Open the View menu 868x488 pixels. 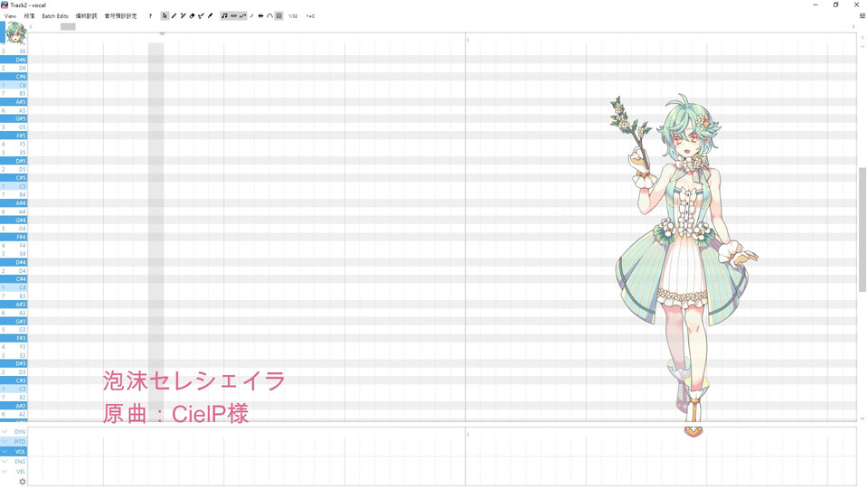pyautogui.click(x=11, y=16)
